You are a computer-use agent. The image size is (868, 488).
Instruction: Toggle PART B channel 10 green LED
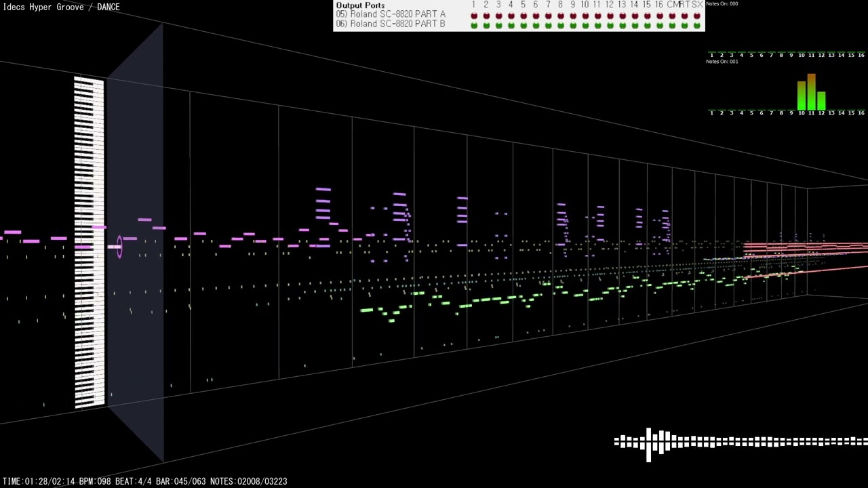click(x=585, y=25)
